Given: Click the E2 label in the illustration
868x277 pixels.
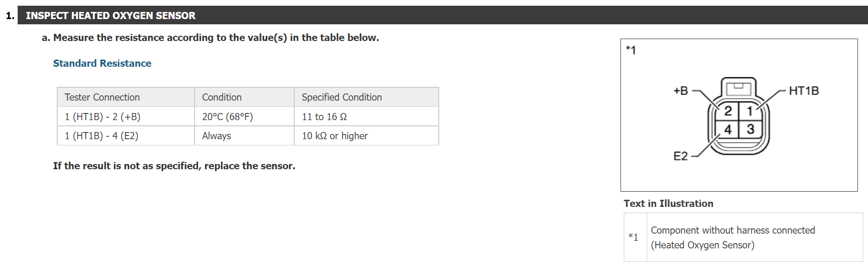Looking at the screenshot, I should [x=681, y=156].
